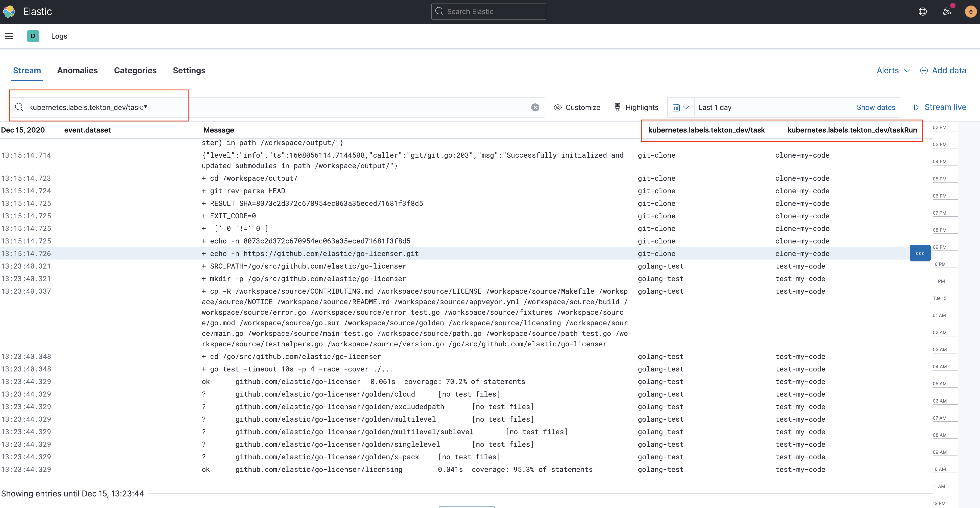Open the Settings tab menu

coord(189,70)
